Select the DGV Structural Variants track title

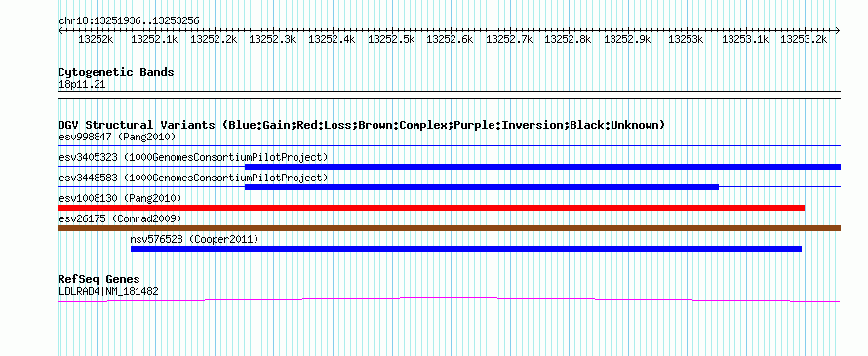pyautogui.click(x=362, y=125)
